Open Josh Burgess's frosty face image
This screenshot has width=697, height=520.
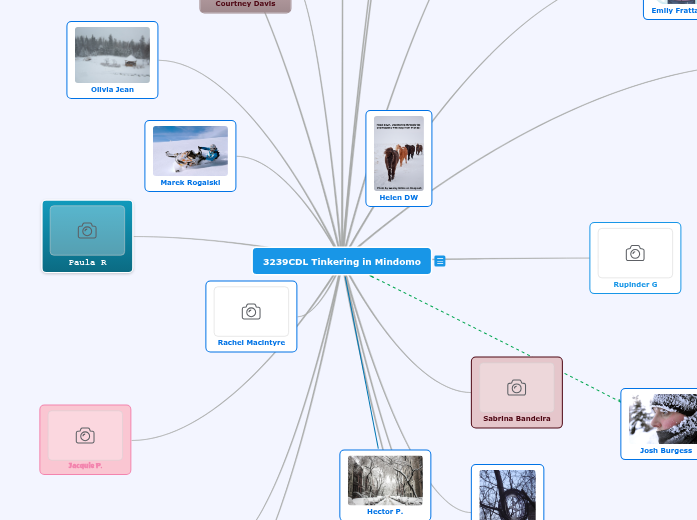click(662, 418)
